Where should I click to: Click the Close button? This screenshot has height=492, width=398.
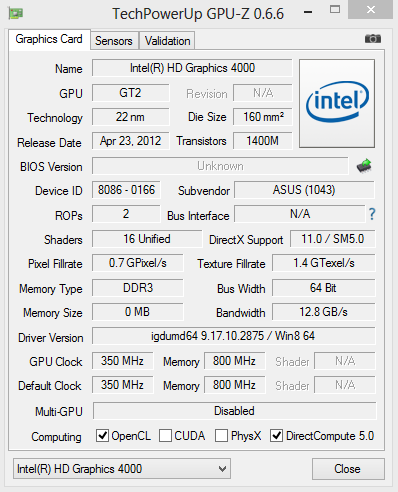(x=348, y=469)
